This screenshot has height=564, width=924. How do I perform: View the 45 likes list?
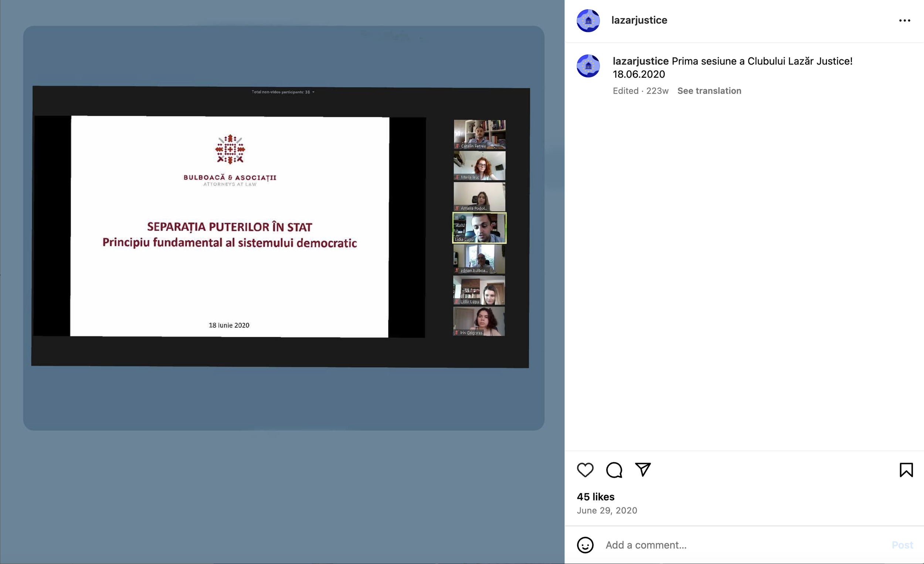tap(595, 497)
